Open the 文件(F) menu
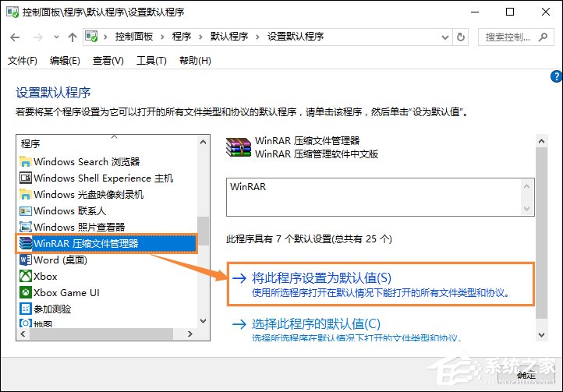The width and height of the screenshot is (563, 392). pos(23,60)
